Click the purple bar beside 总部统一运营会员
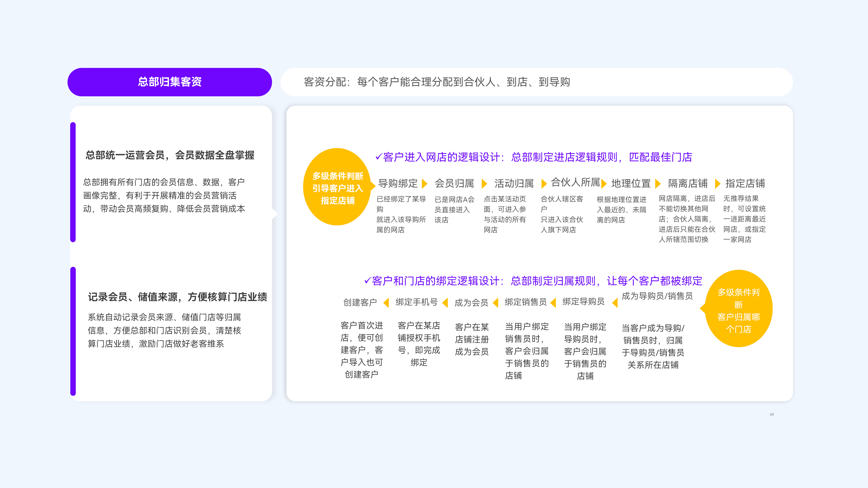 (73, 182)
